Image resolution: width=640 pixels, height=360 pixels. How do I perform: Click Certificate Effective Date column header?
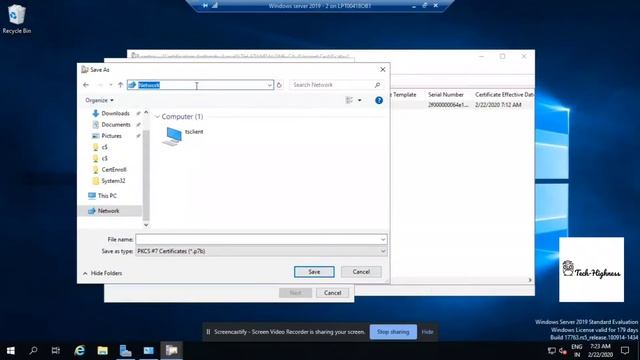(504, 95)
